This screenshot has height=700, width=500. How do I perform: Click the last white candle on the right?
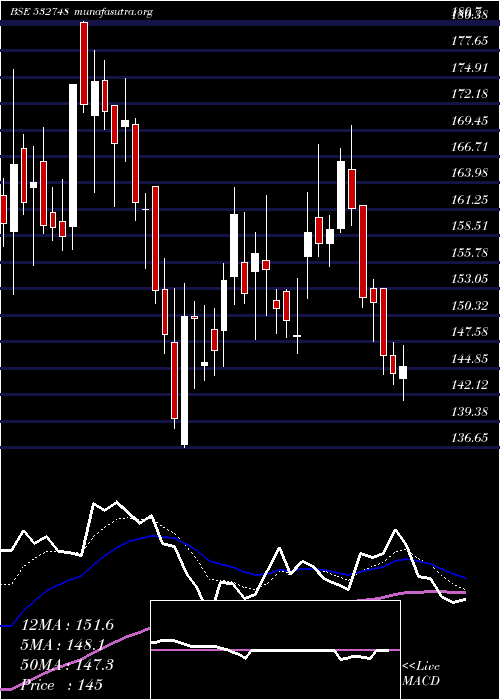pyautogui.click(x=403, y=372)
